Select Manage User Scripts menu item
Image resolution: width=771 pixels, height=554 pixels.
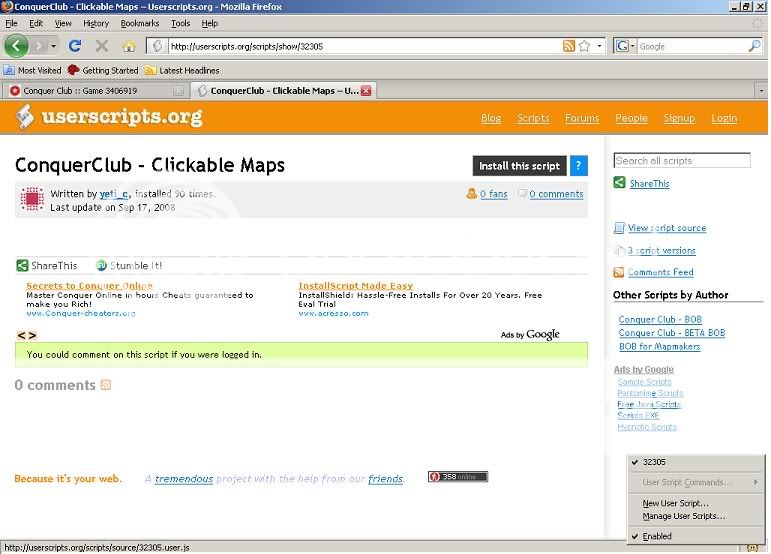tap(696, 516)
